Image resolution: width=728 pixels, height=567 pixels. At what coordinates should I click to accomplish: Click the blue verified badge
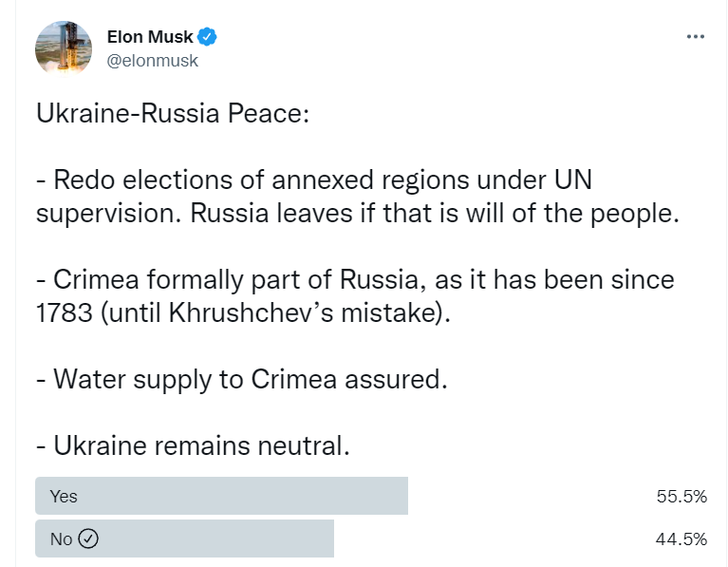(208, 37)
